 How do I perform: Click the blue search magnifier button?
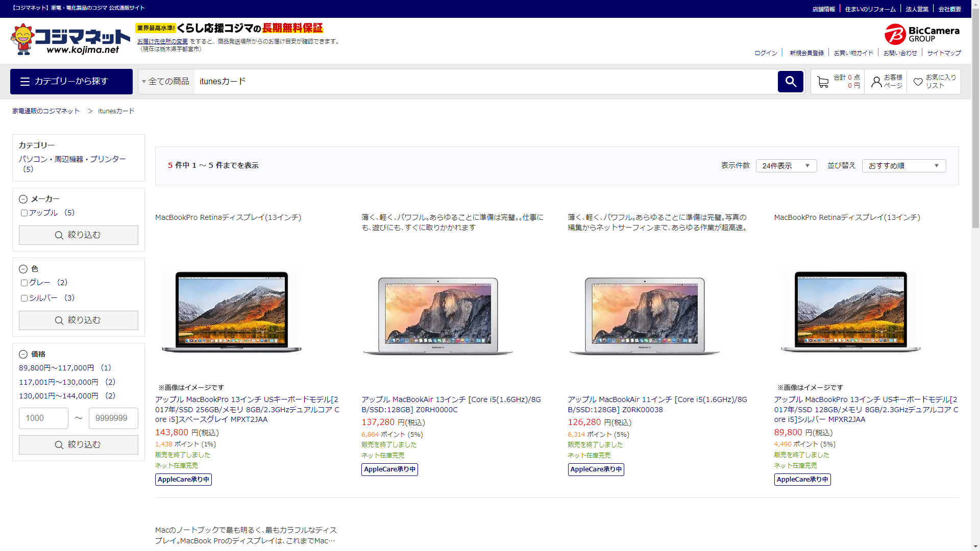(x=790, y=82)
